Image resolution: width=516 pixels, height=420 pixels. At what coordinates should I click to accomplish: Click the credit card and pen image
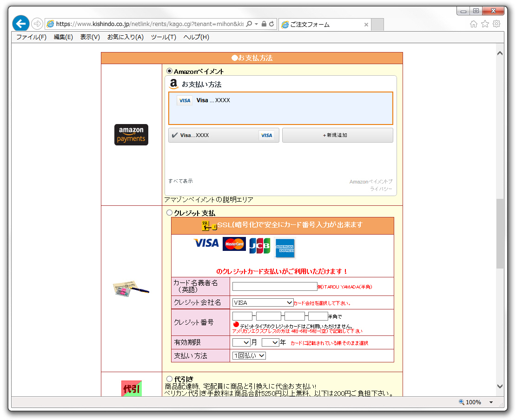point(131,289)
